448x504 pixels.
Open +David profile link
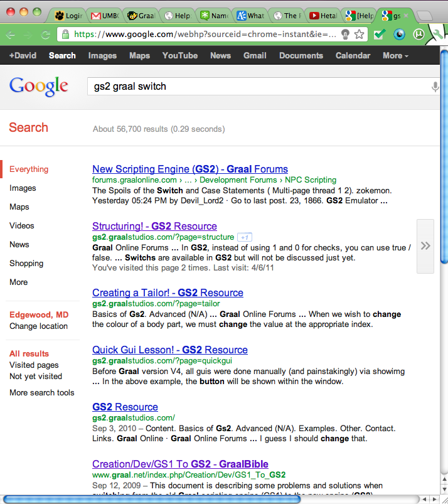[23, 56]
